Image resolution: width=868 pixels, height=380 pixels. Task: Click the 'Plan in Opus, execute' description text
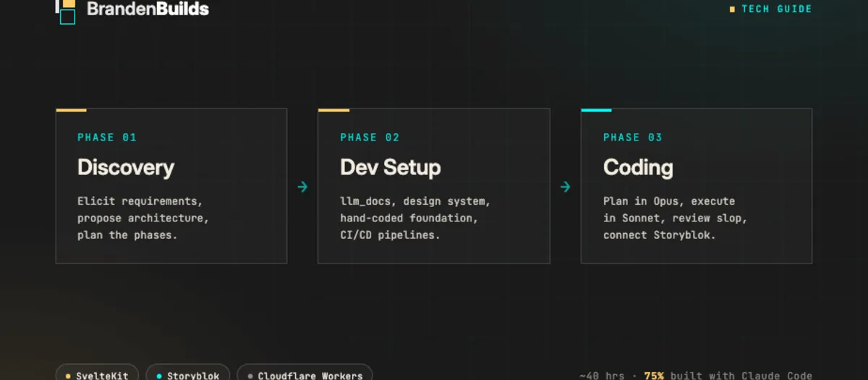coord(675,218)
